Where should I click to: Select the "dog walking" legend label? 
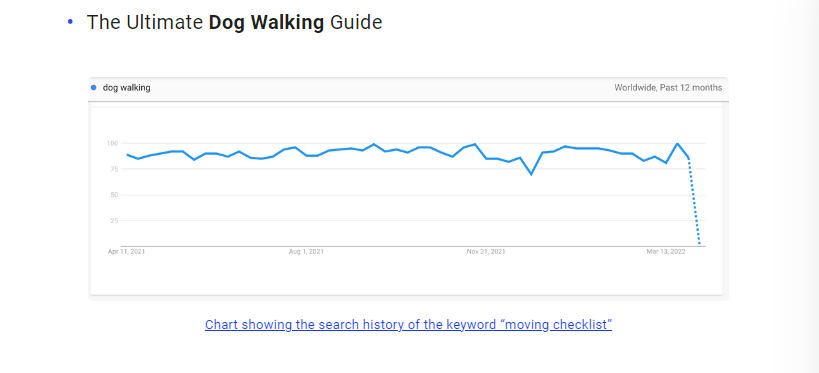pos(126,88)
